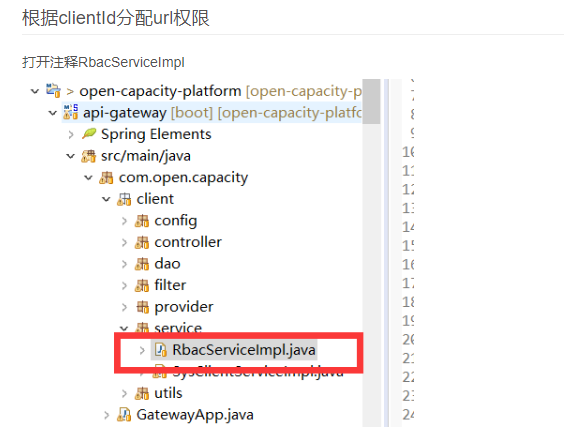Select the controller package
This screenshot has height=443, width=564.
click(x=188, y=242)
